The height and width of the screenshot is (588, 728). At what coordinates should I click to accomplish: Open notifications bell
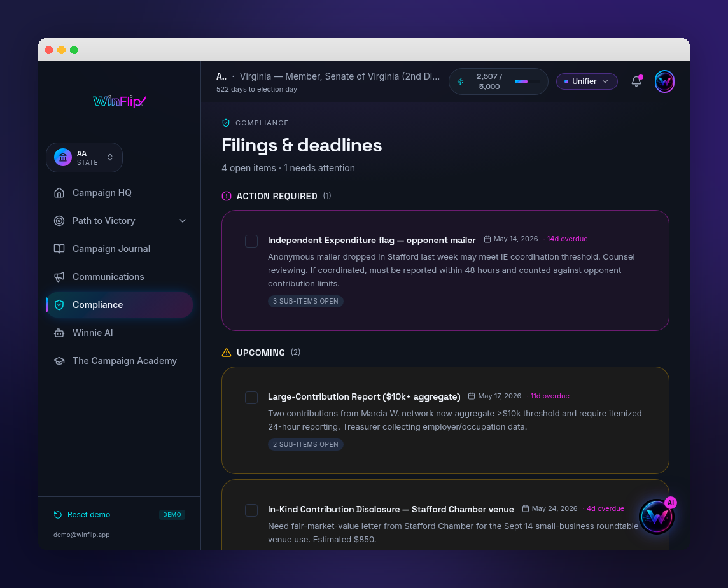pos(636,81)
